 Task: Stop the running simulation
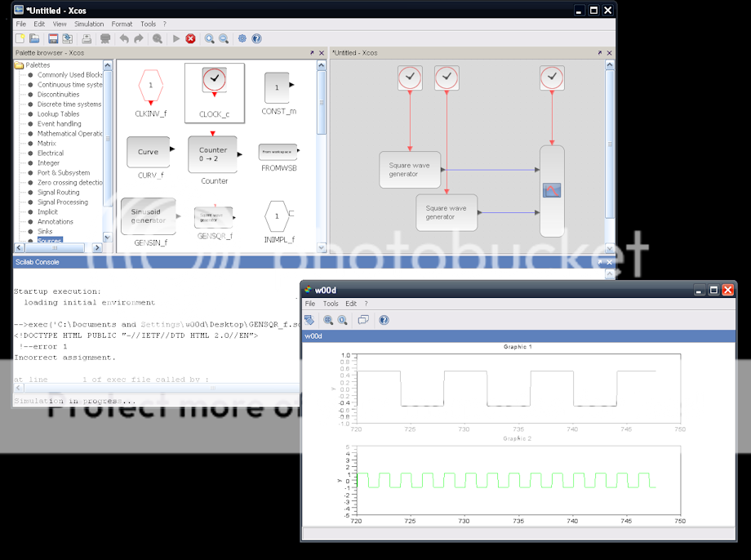191,39
